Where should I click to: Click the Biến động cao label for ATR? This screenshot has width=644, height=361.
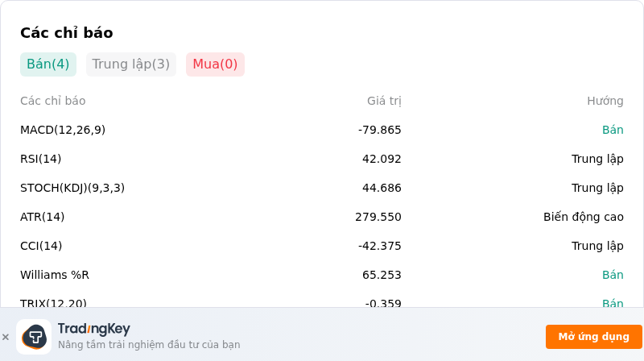(583, 217)
